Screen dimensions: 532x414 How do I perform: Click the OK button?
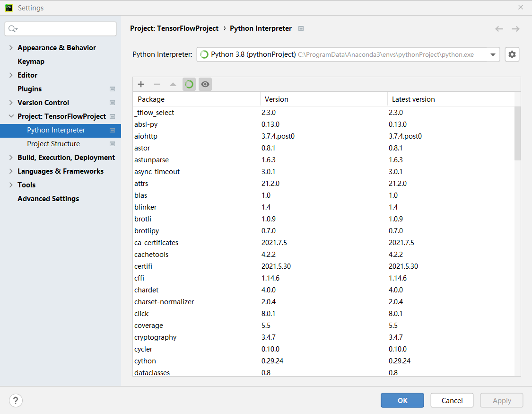(x=402, y=400)
